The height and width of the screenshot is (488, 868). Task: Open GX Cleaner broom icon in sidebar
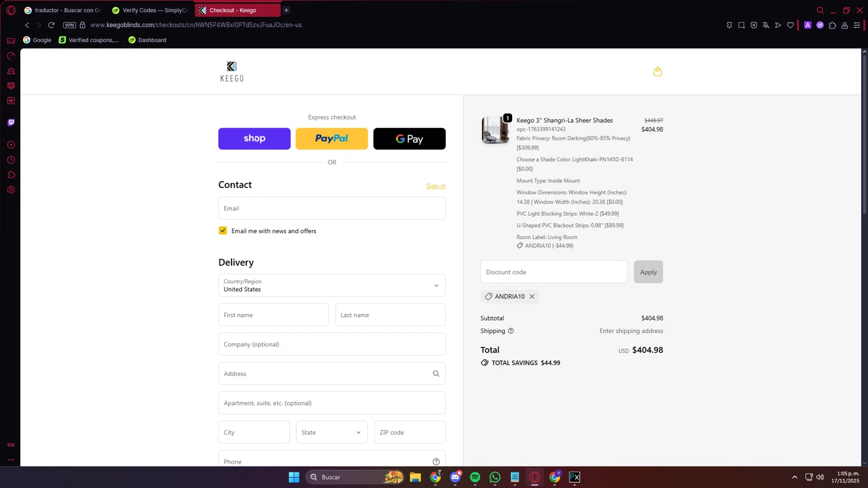(x=11, y=71)
